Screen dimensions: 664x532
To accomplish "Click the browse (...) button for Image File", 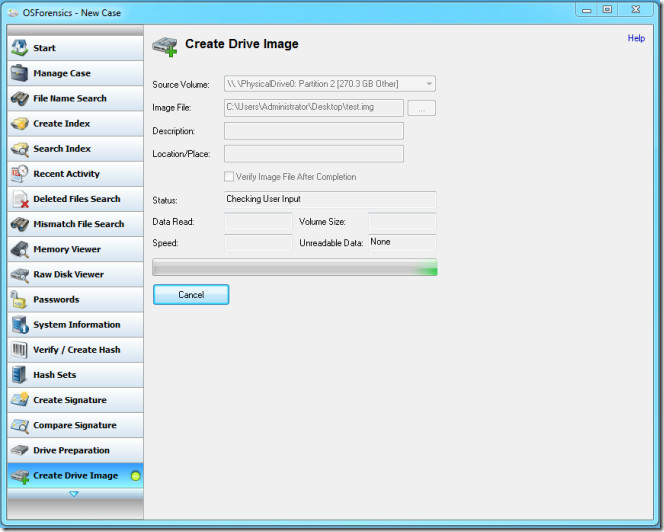I will click(x=421, y=108).
